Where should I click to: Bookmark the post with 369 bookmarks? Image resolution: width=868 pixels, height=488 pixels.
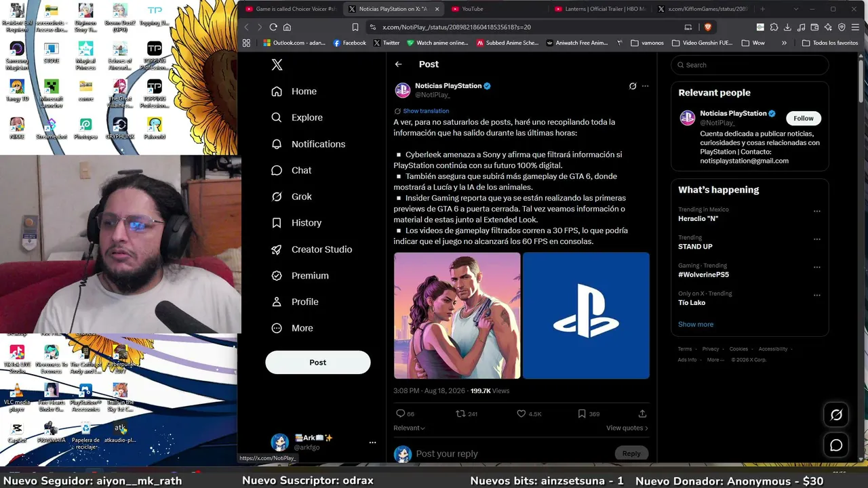click(x=589, y=413)
